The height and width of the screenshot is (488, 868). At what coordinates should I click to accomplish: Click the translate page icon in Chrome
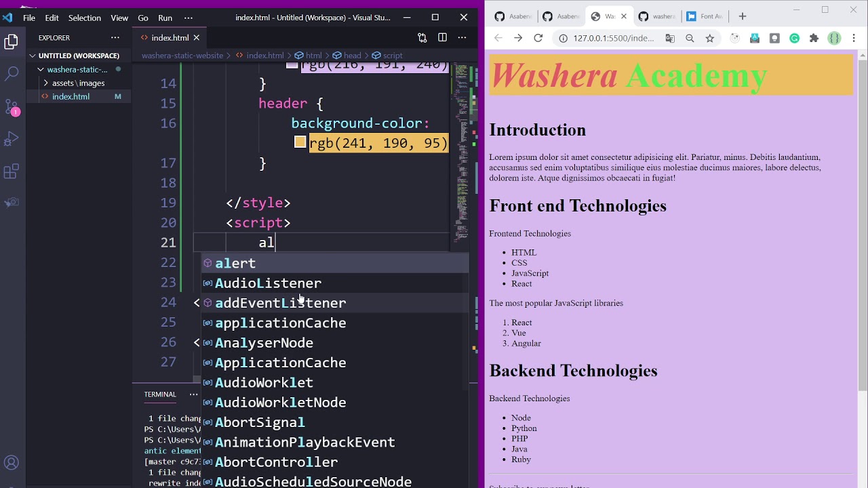point(670,39)
